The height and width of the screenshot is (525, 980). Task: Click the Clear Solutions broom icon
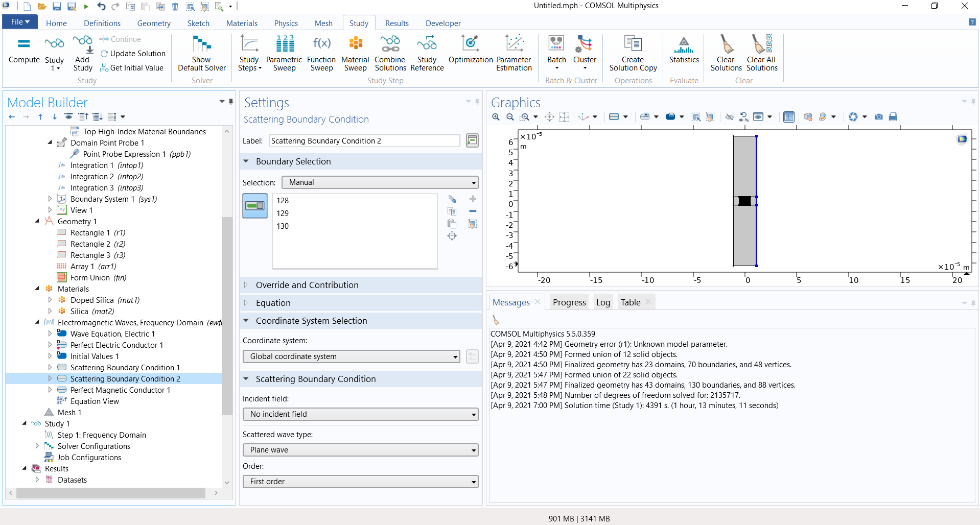coord(726,53)
